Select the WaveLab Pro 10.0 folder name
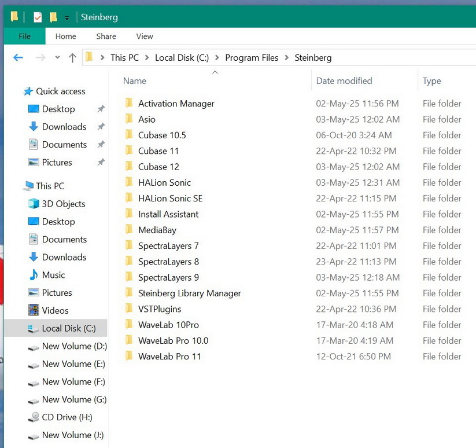 [x=174, y=340]
